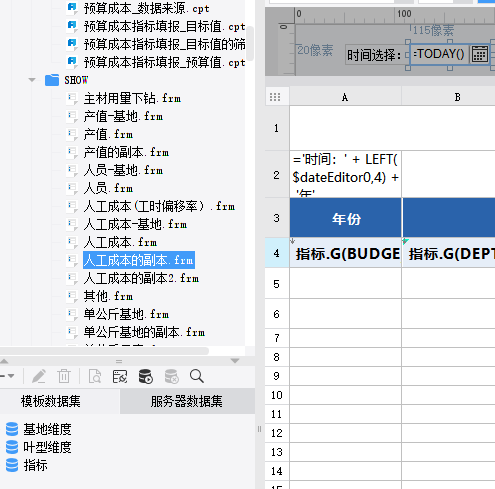Image resolution: width=495 pixels, height=489 pixels.
Task: Open the add-dataset dropdown arrow in toolbar
Action: tap(11, 376)
